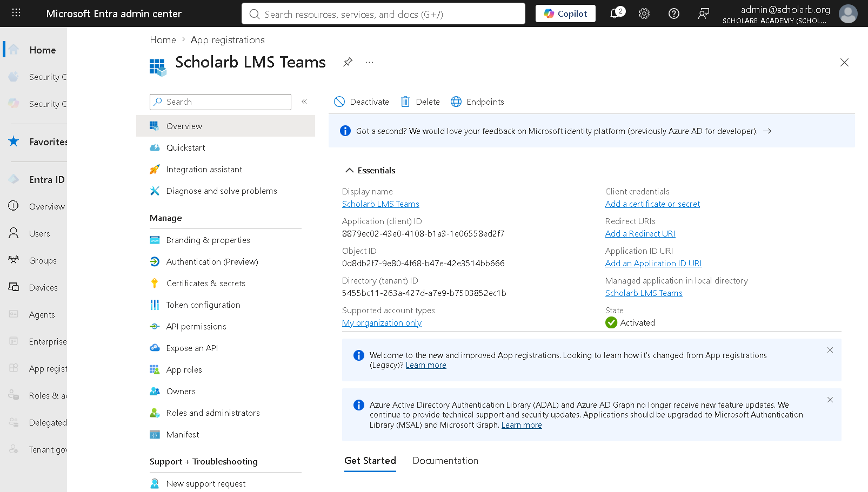Open portal settings gear
Image resolution: width=868 pixels, height=492 pixels.
(x=644, y=14)
